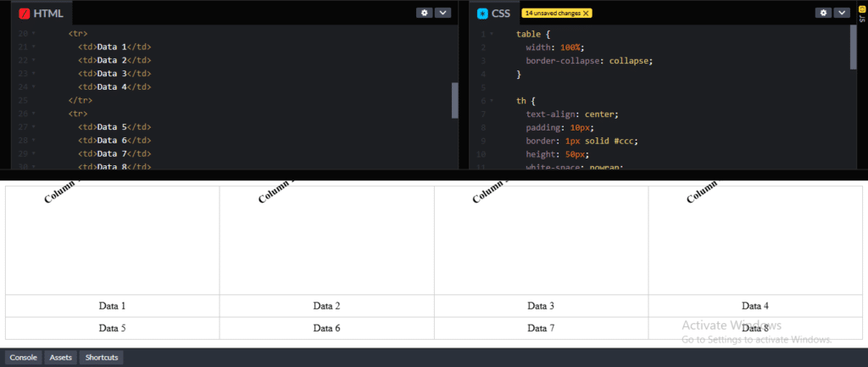Select the HTML editor tab title
Viewport: 868px width, 367px height.
coord(48,14)
